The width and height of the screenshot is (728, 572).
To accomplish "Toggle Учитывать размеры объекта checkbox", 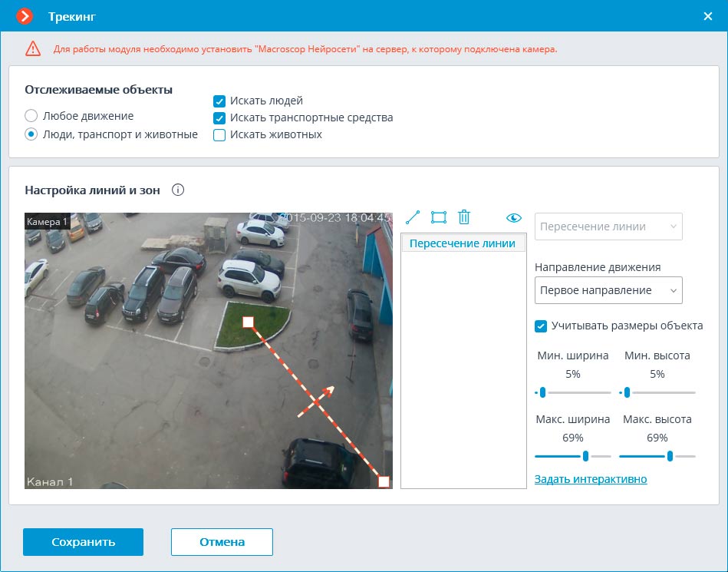I will point(541,326).
